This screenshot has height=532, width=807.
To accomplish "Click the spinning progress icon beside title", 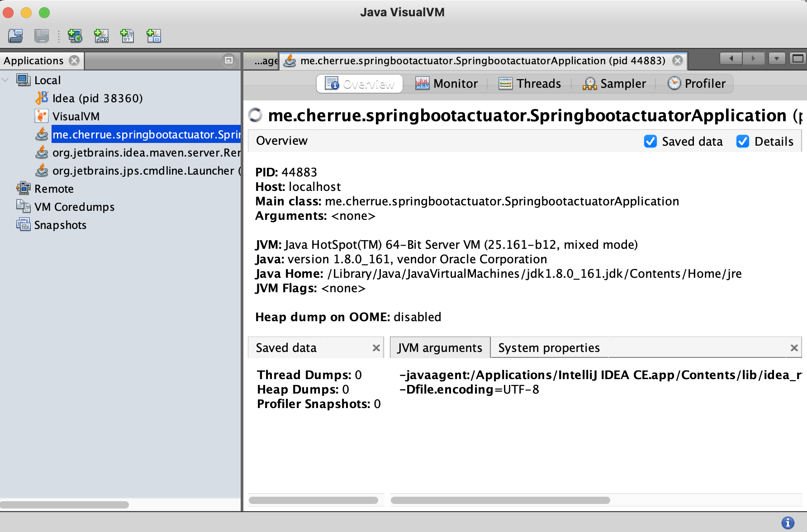I will click(x=256, y=115).
